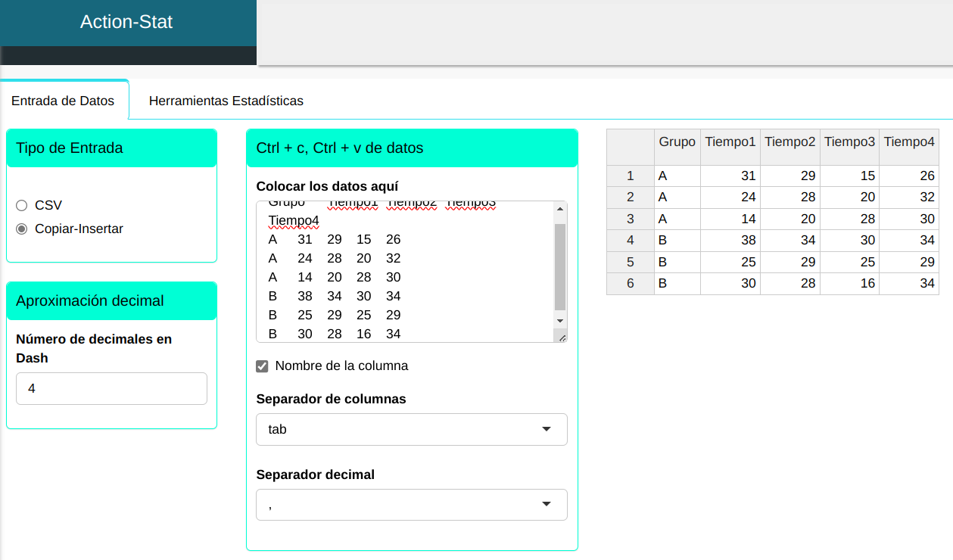The height and width of the screenshot is (560, 953).
Task: Click the text area scroll down arrow
Action: coord(560,321)
